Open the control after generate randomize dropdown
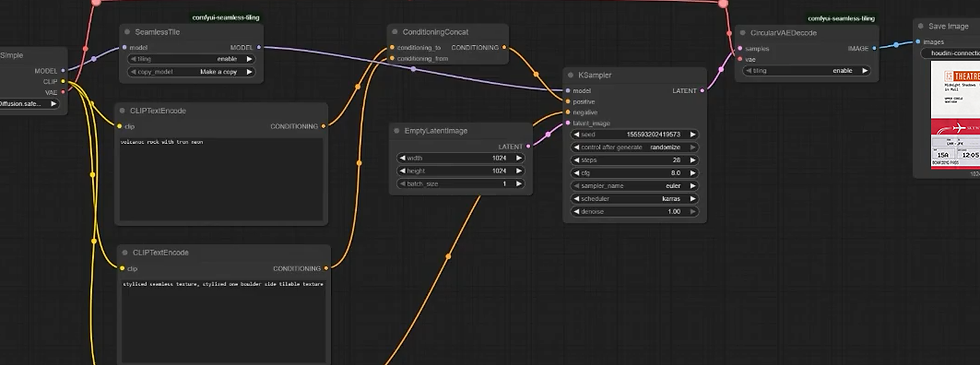This screenshot has width=980, height=365. (635, 147)
